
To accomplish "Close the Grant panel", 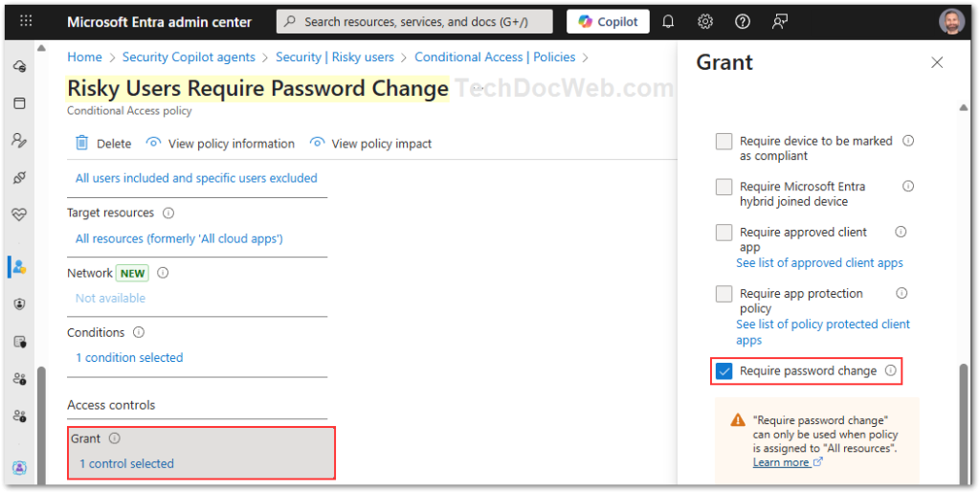I will tap(937, 63).
